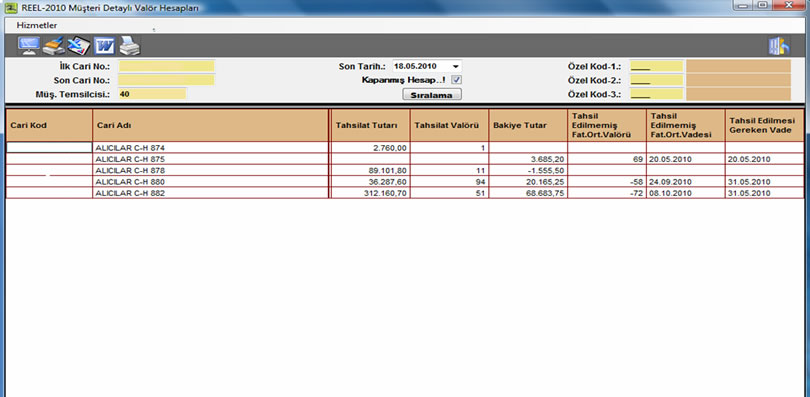Click the valör value -58
810x397 pixels.
coord(637,182)
